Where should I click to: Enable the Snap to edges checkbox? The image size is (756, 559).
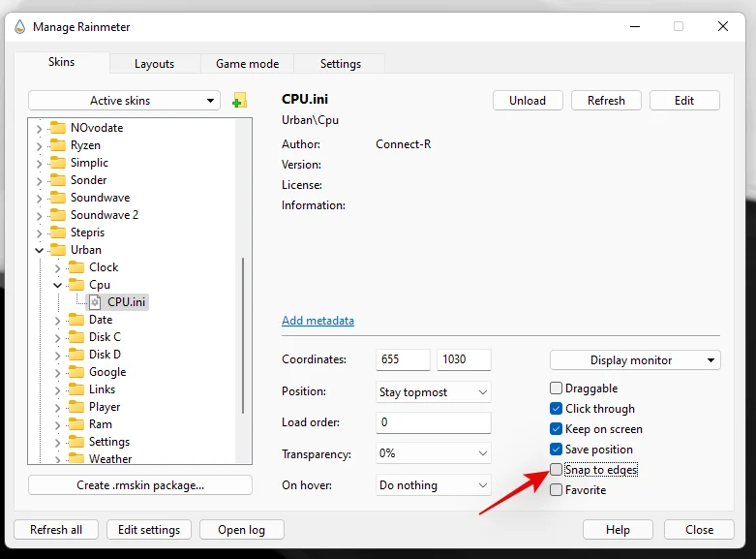coord(556,470)
